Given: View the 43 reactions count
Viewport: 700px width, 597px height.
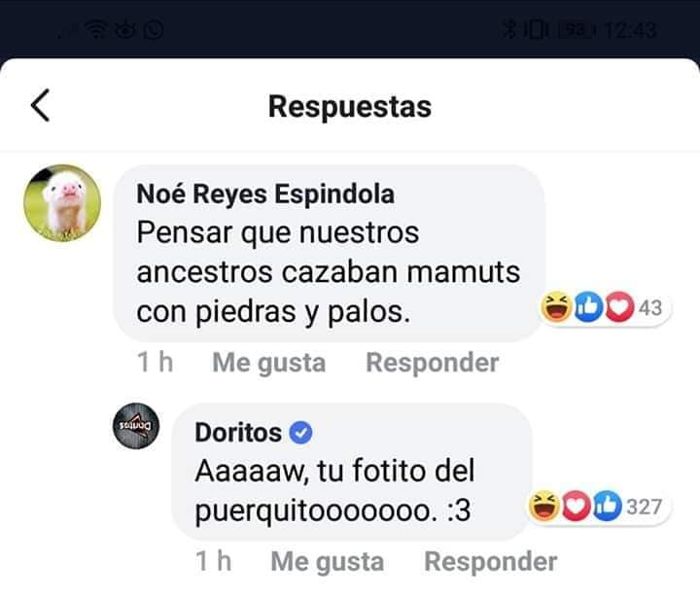Looking at the screenshot, I should coord(649,307).
